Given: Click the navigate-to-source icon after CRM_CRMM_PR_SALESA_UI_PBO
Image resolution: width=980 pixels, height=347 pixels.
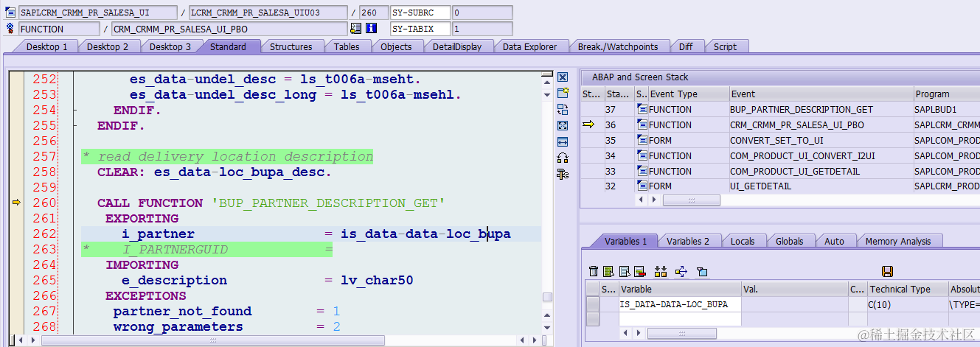Looking at the screenshot, I should tap(356, 29).
